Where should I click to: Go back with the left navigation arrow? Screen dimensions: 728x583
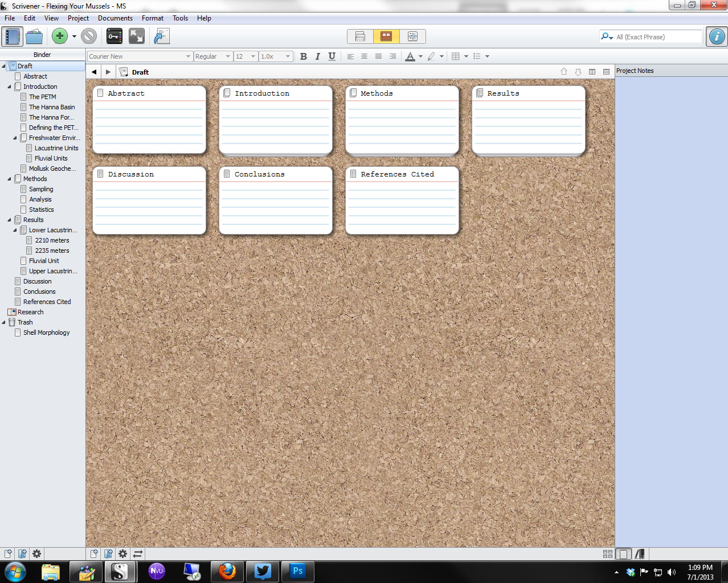tap(94, 72)
